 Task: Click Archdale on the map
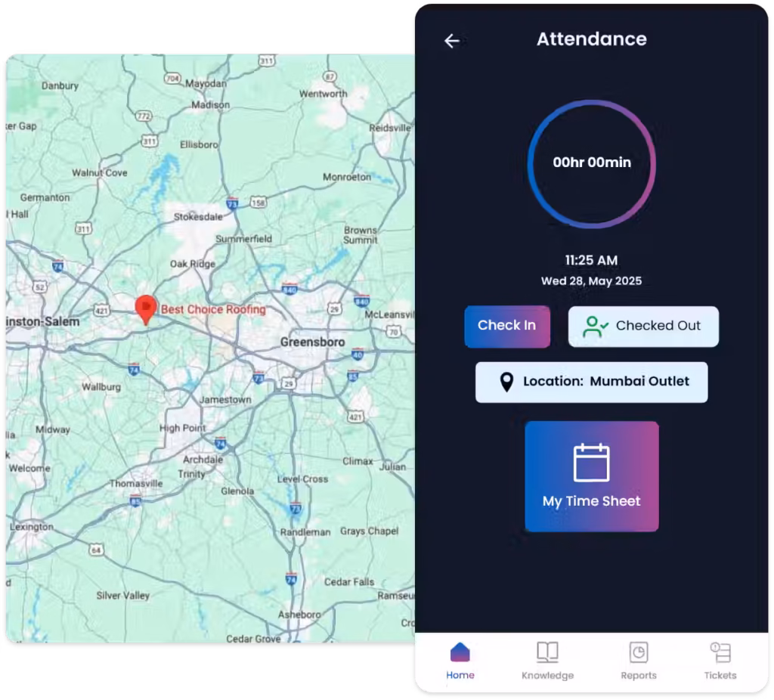tap(203, 460)
